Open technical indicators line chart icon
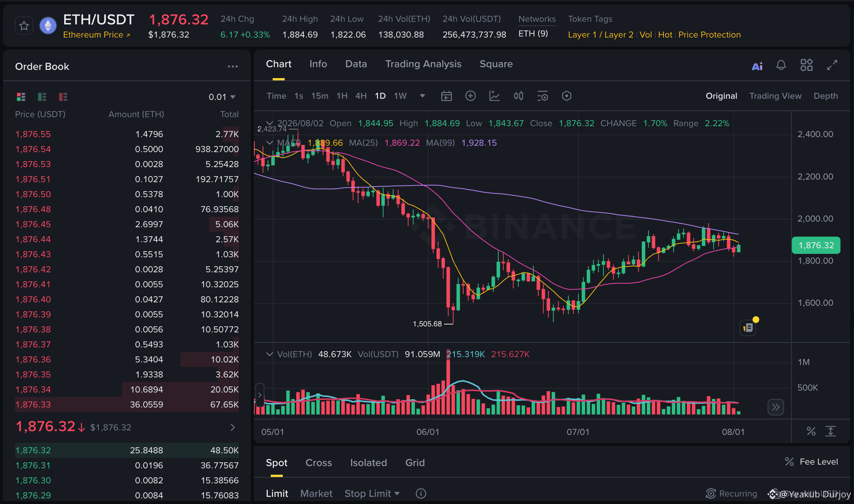The image size is (854, 504). pos(494,96)
